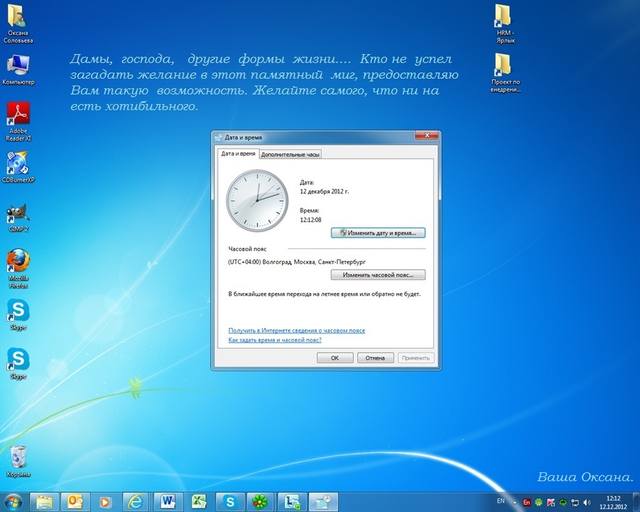Click the date text 12 декабря 2012 г.
The image size is (640, 512).
(x=324, y=191)
